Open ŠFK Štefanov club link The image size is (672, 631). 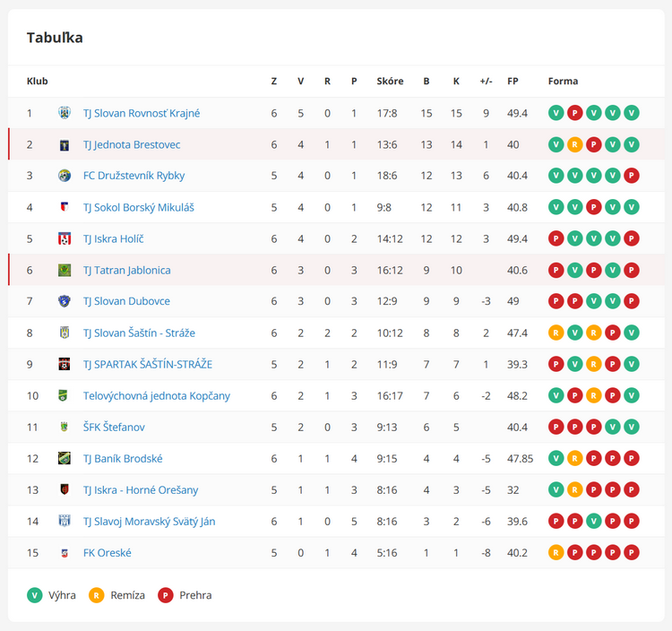tap(114, 428)
